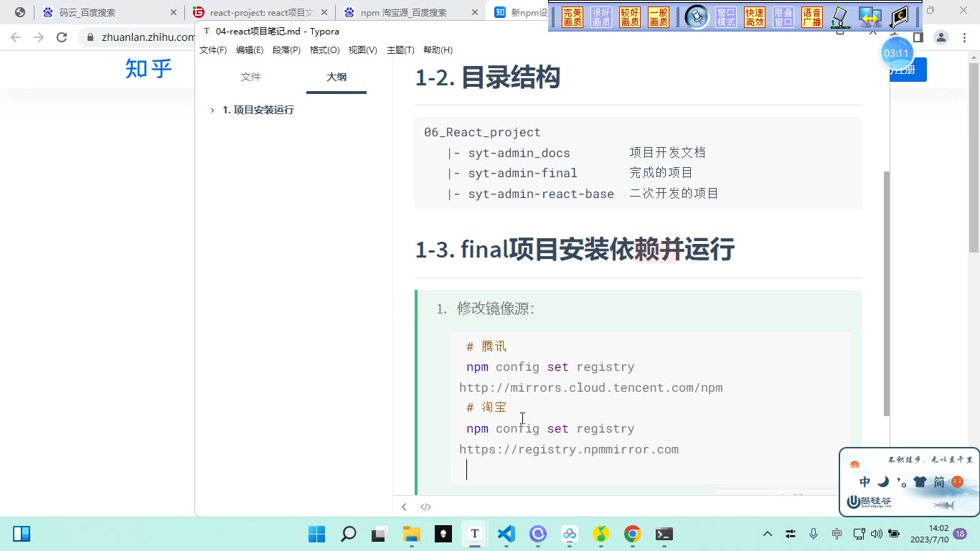Expand the 1. 项目安装运行 outline item
Image resolution: width=980 pixels, height=551 pixels.
(x=212, y=110)
